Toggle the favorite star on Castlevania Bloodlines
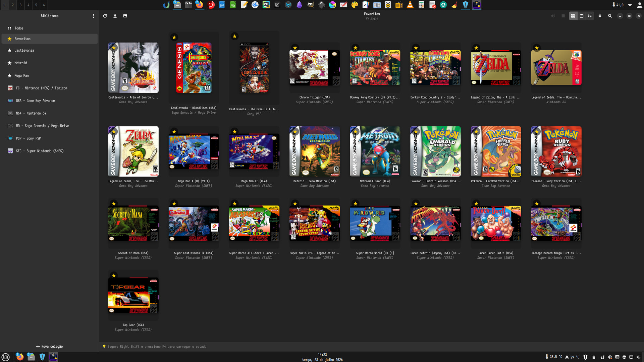This screenshot has width=644, height=362. point(174,37)
